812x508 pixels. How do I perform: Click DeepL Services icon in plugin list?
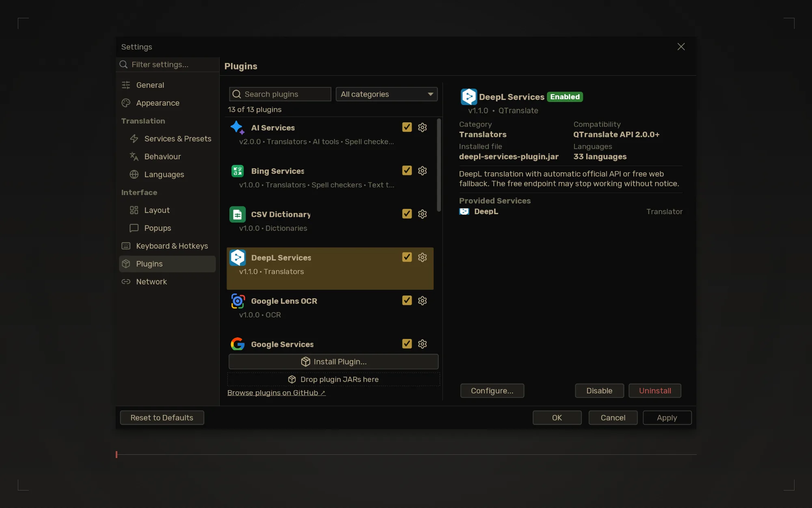(238, 258)
